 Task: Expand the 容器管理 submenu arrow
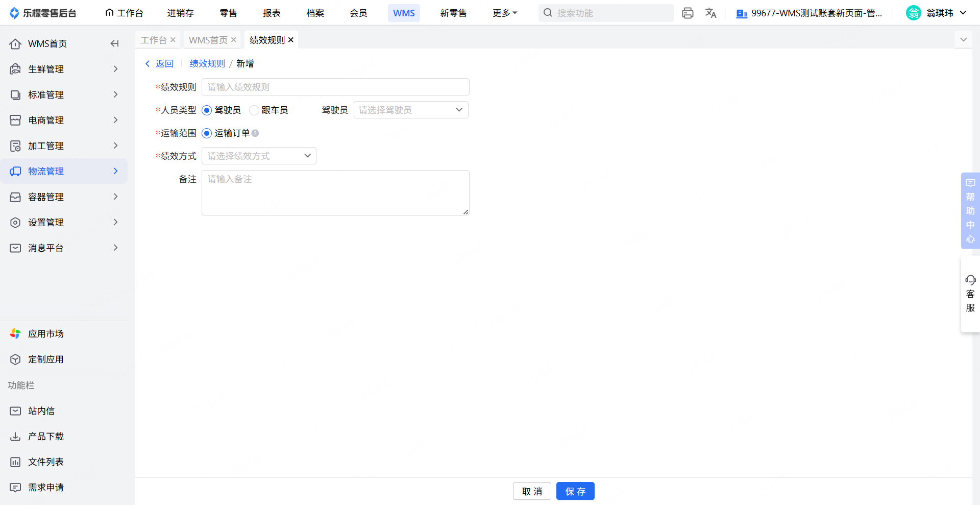click(x=115, y=197)
